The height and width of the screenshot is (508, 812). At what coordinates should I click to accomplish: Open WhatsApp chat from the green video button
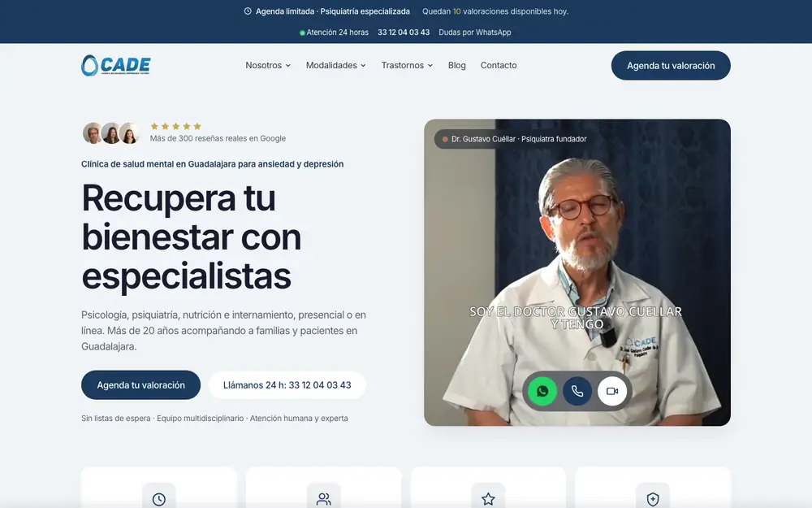[542, 391]
